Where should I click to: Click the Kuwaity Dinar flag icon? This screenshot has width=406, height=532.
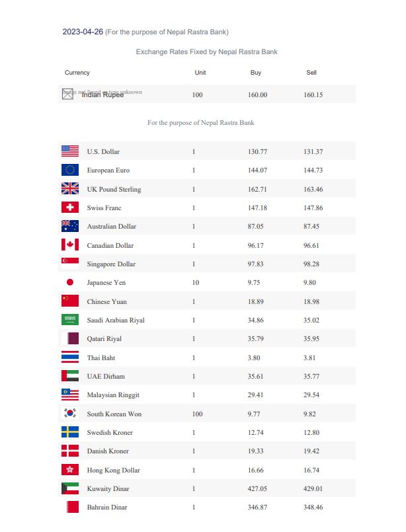click(70, 488)
